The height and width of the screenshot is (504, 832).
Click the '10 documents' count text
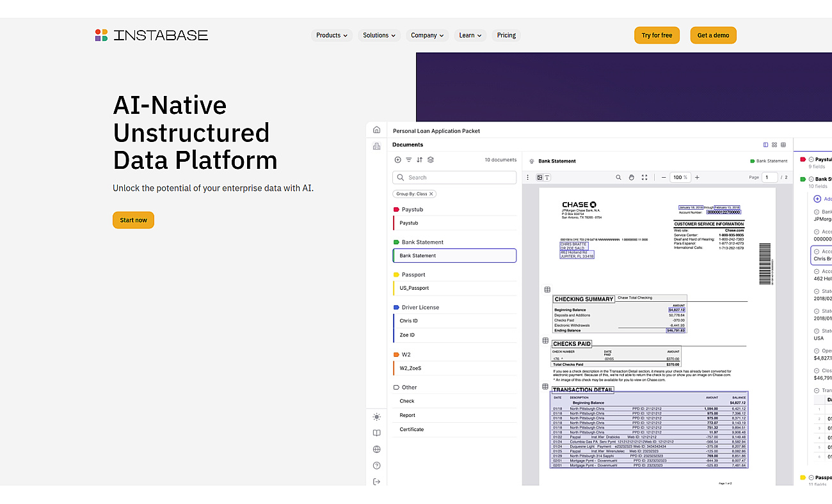pos(500,160)
